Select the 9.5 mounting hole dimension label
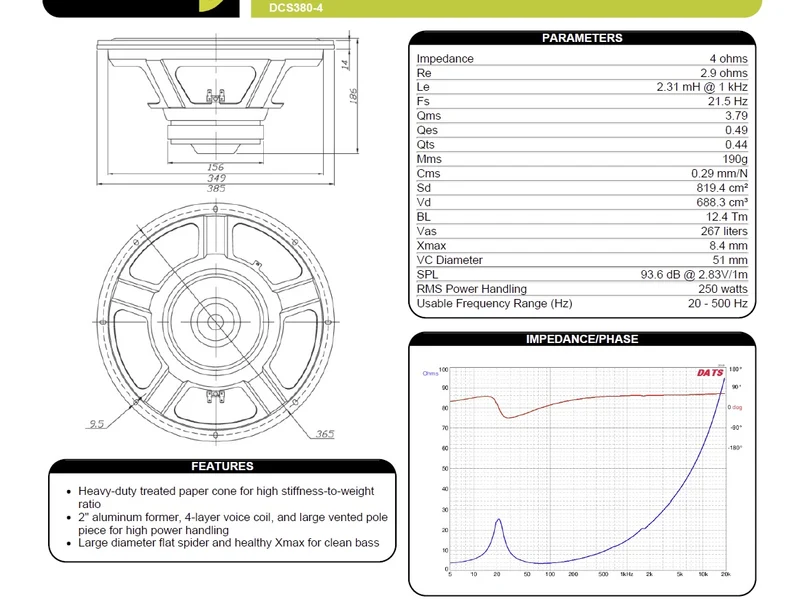Viewport: 800px width, 607px height. (x=96, y=423)
